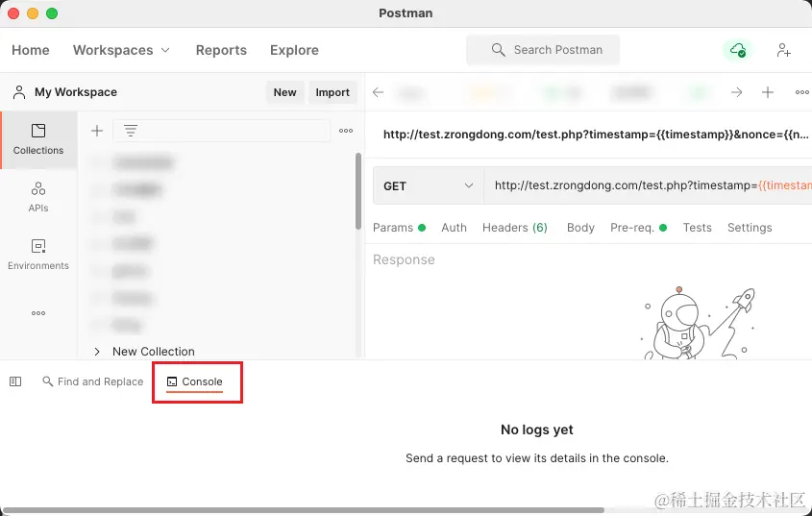
Task: Open the Workspaces dropdown menu
Action: tap(122, 50)
